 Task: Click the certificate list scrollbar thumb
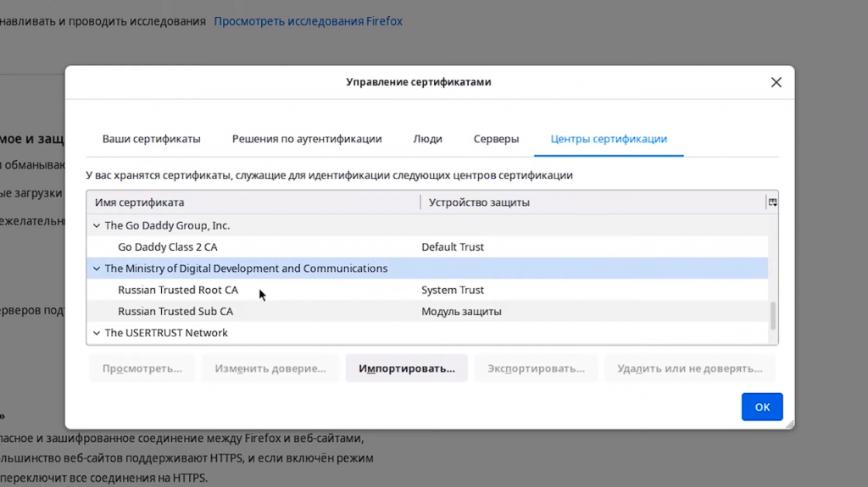pos(773,316)
